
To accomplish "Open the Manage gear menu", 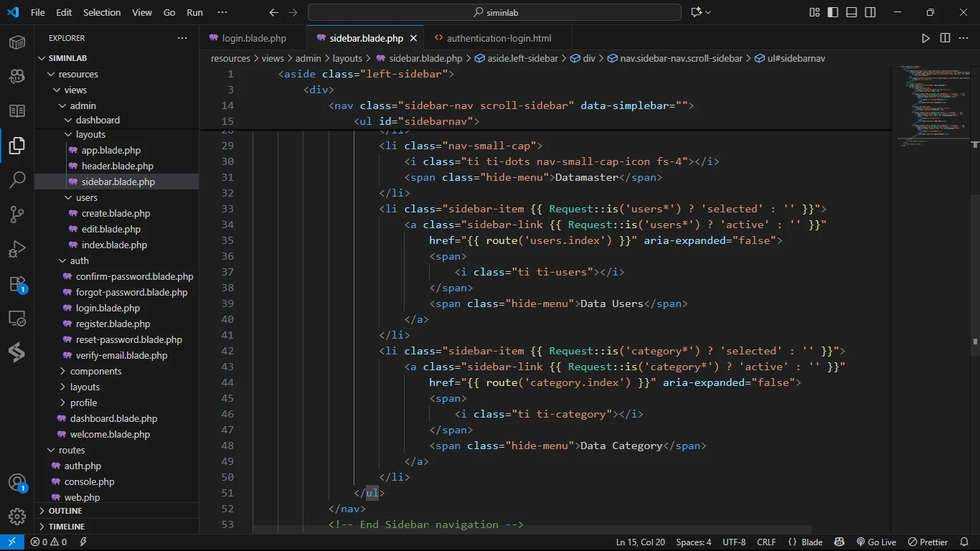I will point(17,517).
